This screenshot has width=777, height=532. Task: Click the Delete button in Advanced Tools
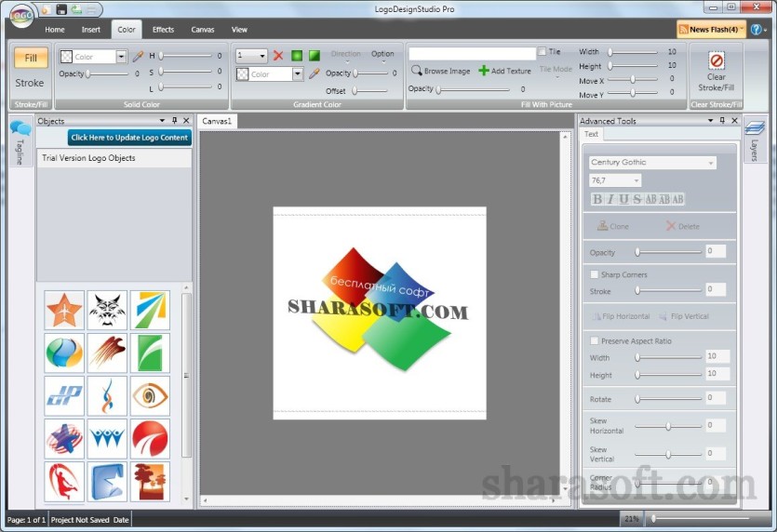point(682,226)
